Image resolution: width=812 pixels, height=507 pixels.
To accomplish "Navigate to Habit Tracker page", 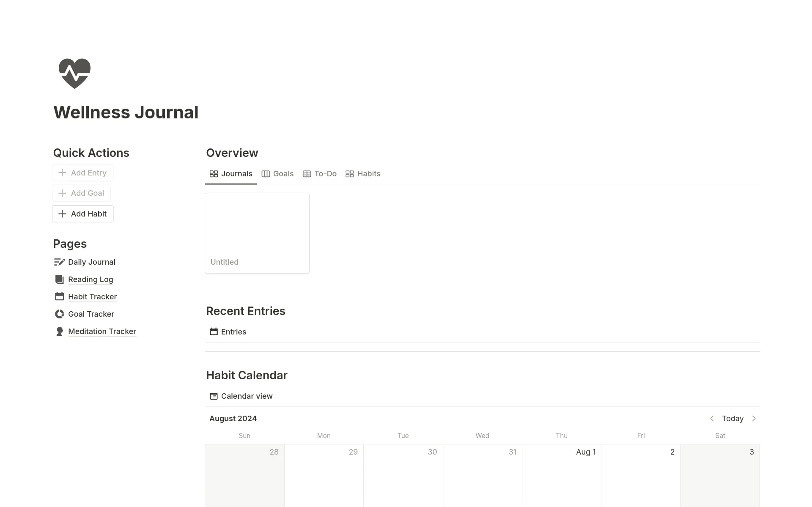I will (x=92, y=296).
